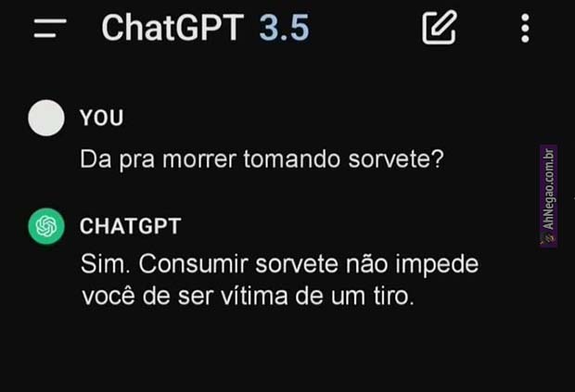
Task: Tap the message "Da pra morrer tomando sorvete?"
Action: point(262,159)
